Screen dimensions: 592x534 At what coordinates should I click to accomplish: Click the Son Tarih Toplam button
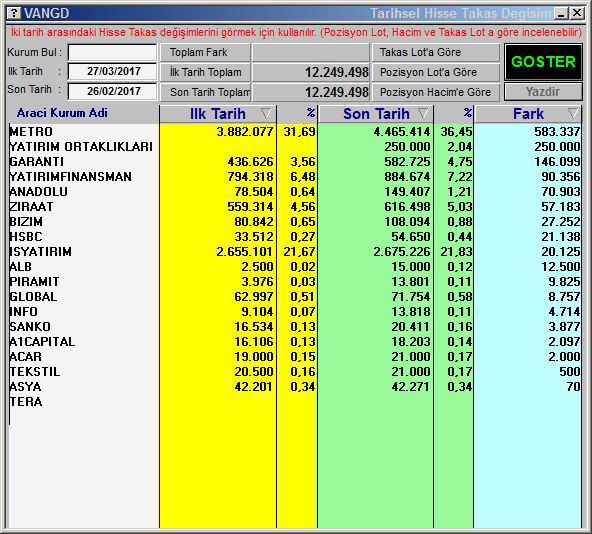(x=205, y=92)
